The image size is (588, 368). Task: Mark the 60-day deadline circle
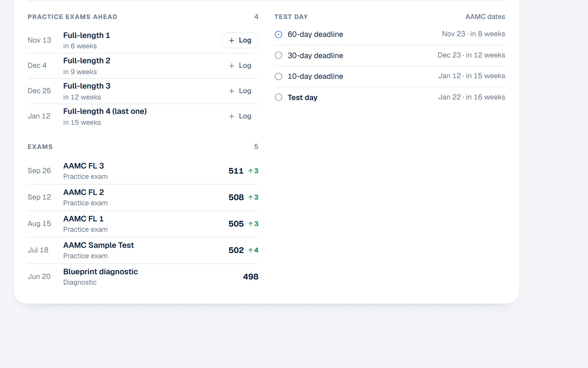278,34
